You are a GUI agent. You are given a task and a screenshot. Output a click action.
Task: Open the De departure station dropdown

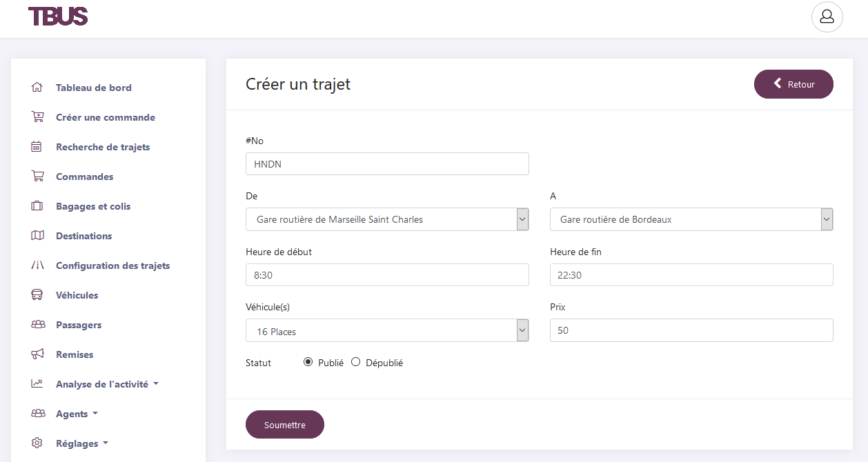(x=387, y=219)
